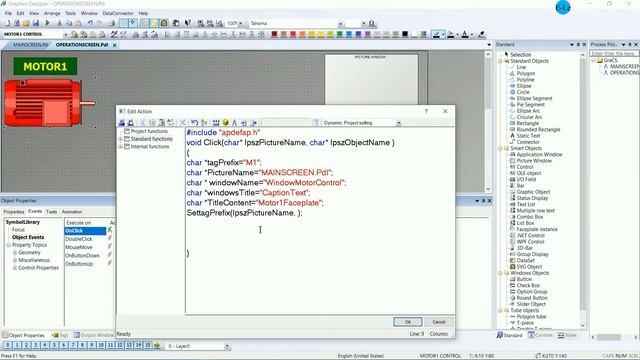Screen dimensions: 640x360
Task: Click the context help pointer icon
Action: 188,24
